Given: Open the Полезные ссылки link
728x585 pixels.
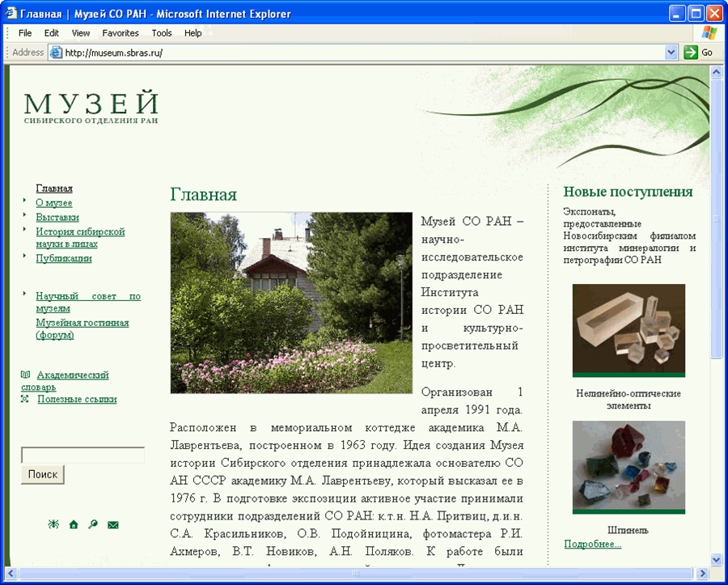Looking at the screenshot, I should (77, 399).
